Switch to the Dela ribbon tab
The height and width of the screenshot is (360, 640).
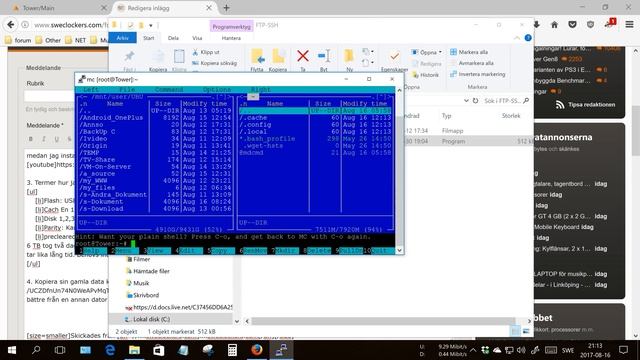point(173,38)
